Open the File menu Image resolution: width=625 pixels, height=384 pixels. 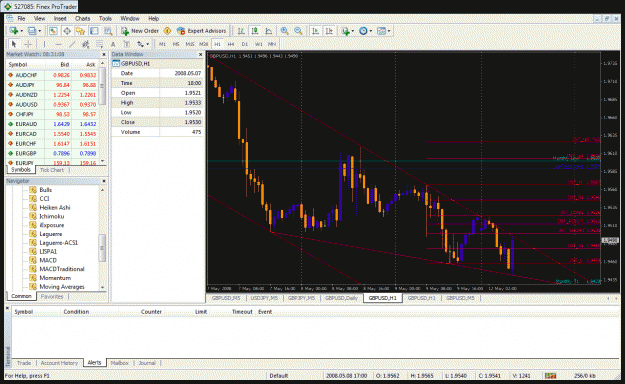(21, 18)
